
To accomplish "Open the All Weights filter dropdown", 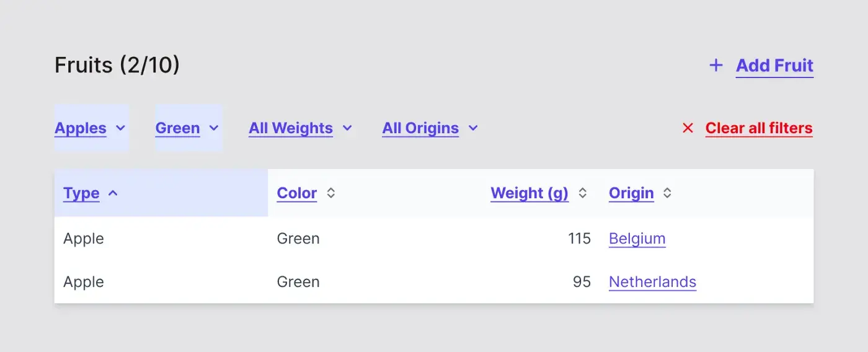I will [291, 128].
